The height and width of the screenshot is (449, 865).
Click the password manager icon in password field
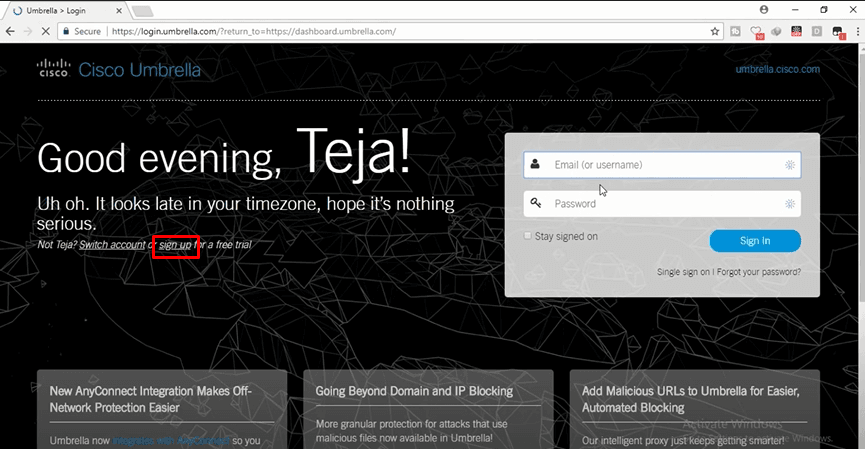coord(789,204)
